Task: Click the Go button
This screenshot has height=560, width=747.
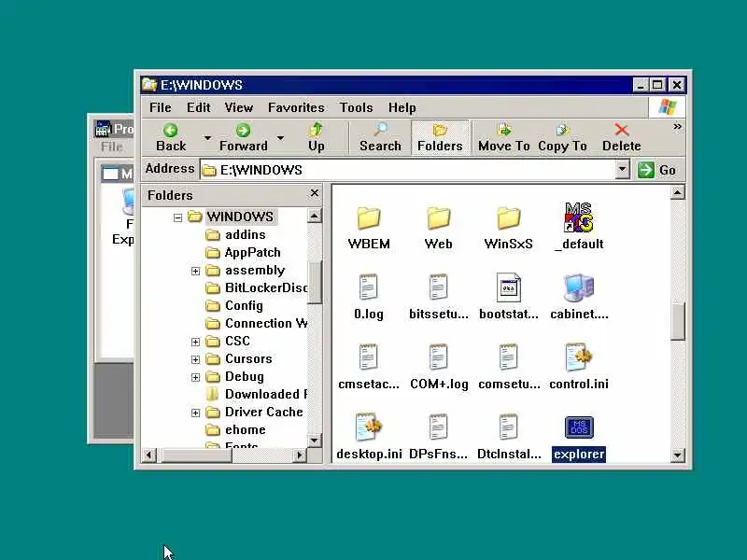Action: tap(657, 170)
